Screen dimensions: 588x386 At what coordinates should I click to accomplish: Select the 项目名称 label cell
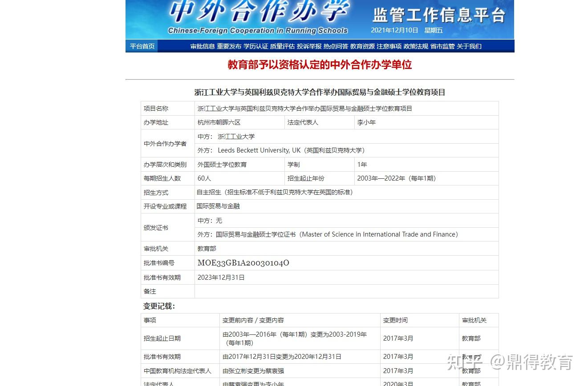pyautogui.click(x=168, y=109)
